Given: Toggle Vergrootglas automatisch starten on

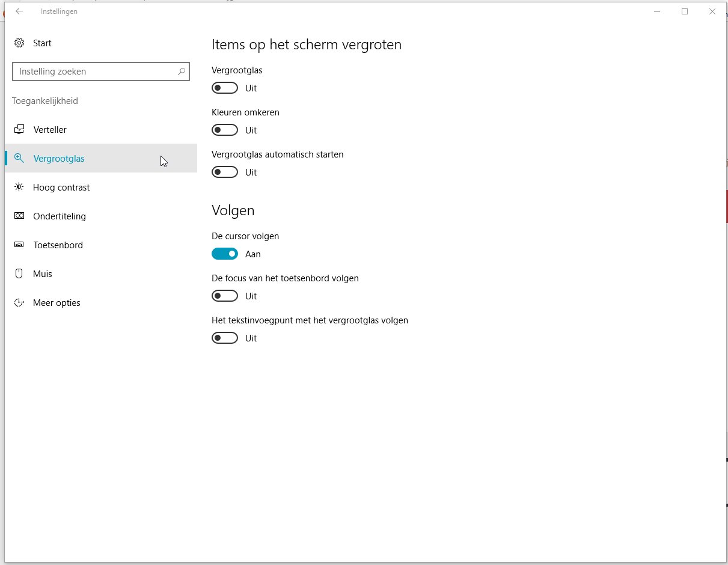Looking at the screenshot, I should click(225, 173).
